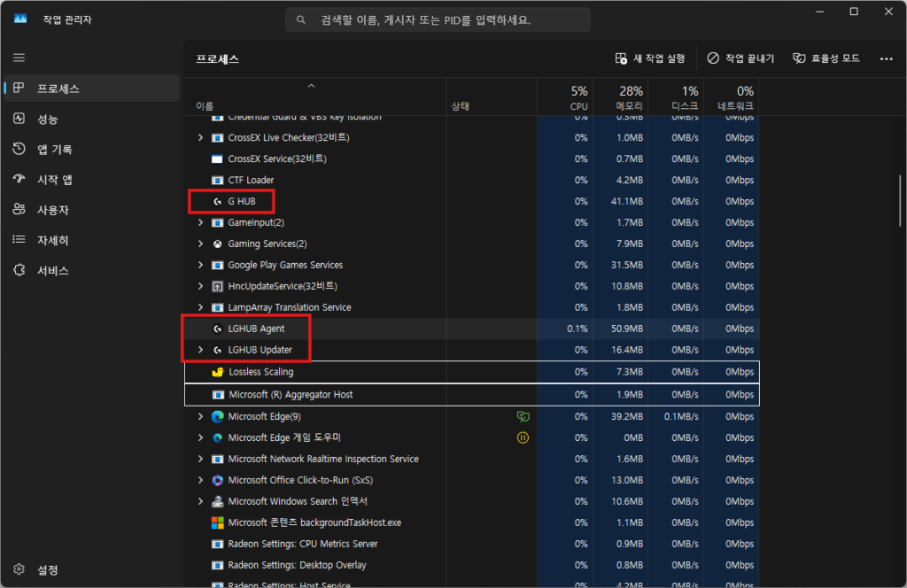Sort by the 네트워크 column header
The image size is (907, 588).
tap(731, 97)
